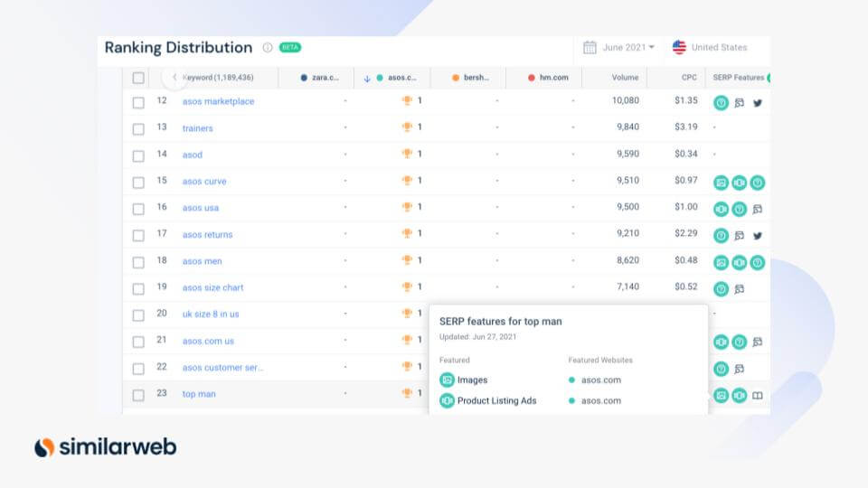The height and width of the screenshot is (488, 868).
Task: Click book-shaped SERP icon in top man row
Action: [758, 396]
